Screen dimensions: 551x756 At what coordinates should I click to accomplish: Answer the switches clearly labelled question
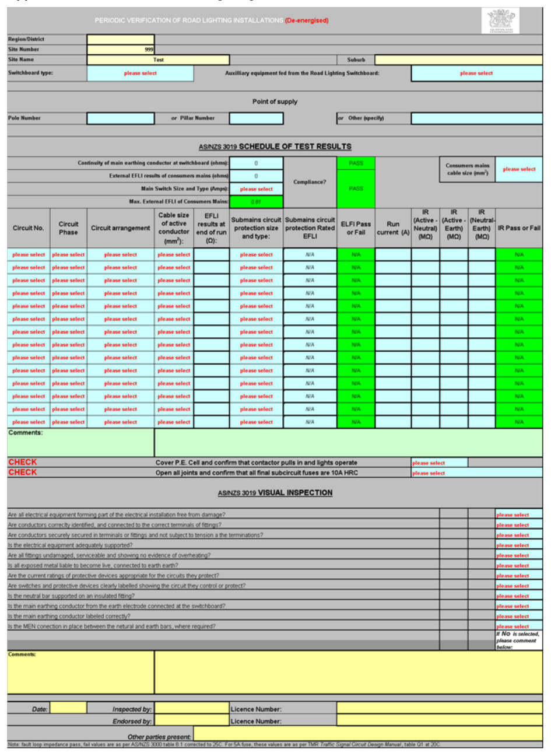pyautogui.click(x=519, y=586)
